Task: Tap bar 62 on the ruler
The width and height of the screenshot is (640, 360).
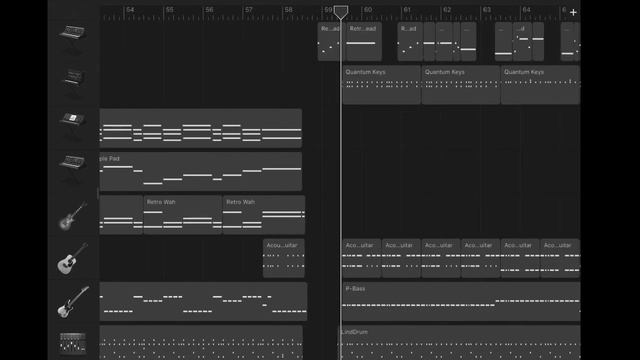Action: [x=447, y=10]
